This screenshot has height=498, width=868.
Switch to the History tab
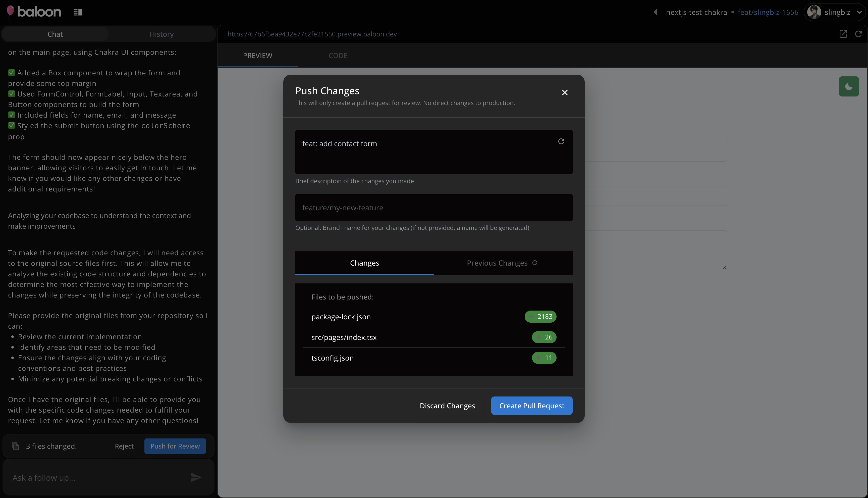pos(161,34)
